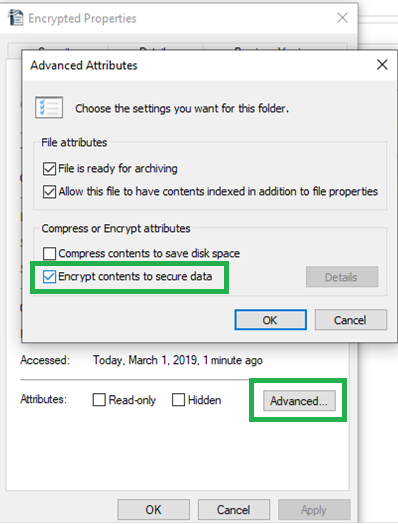The width and height of the screenshot is (398, 524).
Task: Tick the Hidden attribute checkbox
Action: (178, 400)
